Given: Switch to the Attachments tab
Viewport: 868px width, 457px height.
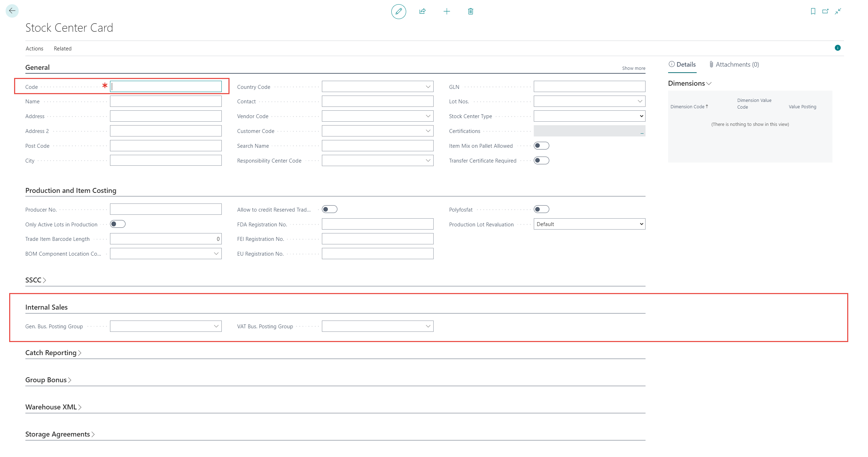Looking at the screenshot, I should coord(734,65).
